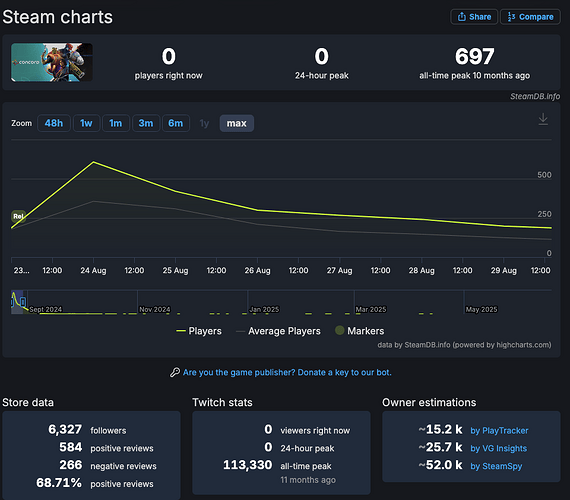Open the by VG Insights link
The width and height of the screenshot is (570, 500).
pos(498,448)
